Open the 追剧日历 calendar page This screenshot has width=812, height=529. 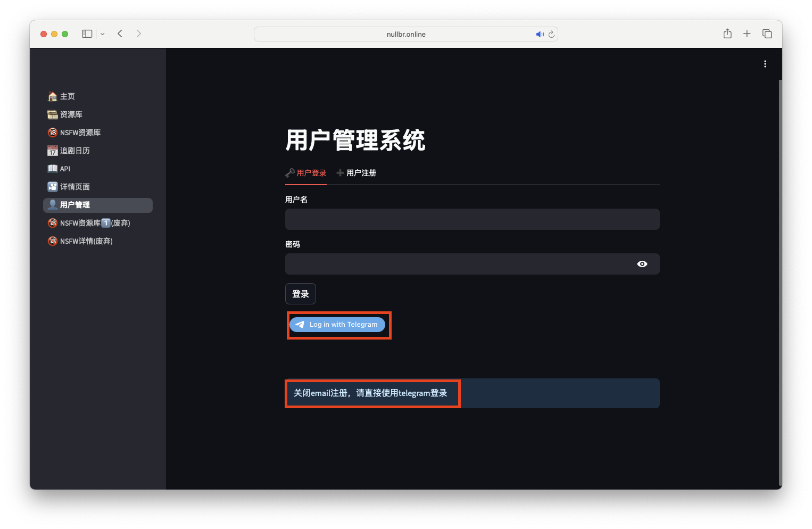click(x=76, y=151)
